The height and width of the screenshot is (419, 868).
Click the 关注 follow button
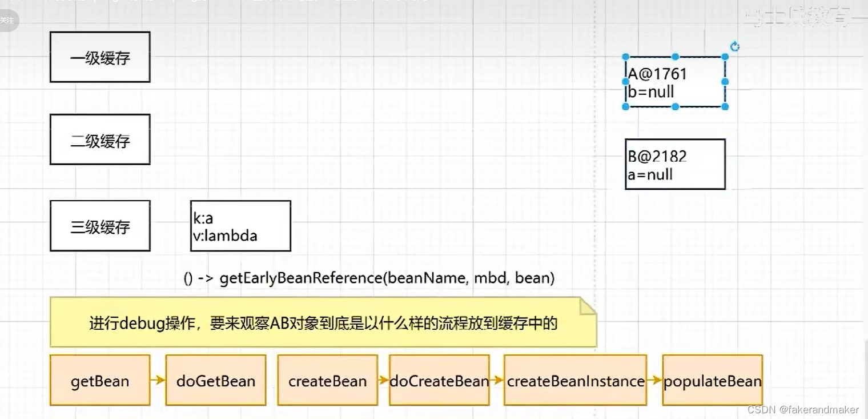click(x=8, y=21)
